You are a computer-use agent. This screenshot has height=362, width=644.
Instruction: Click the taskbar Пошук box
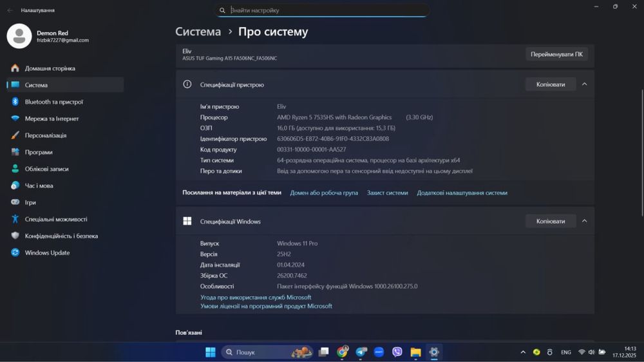[268, 352]
